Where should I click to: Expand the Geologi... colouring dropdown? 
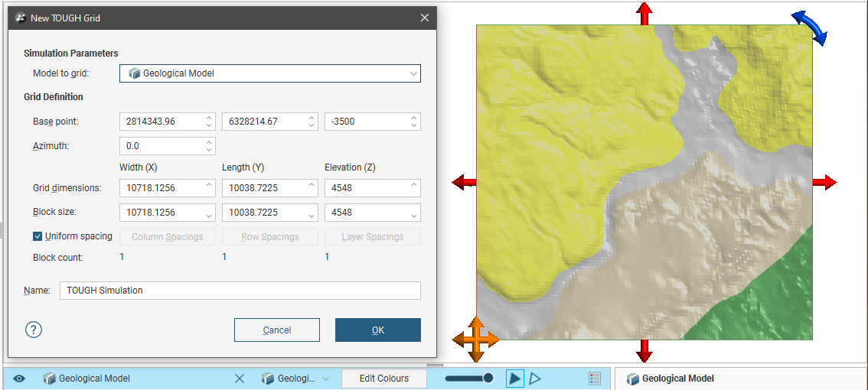[326, 379]
